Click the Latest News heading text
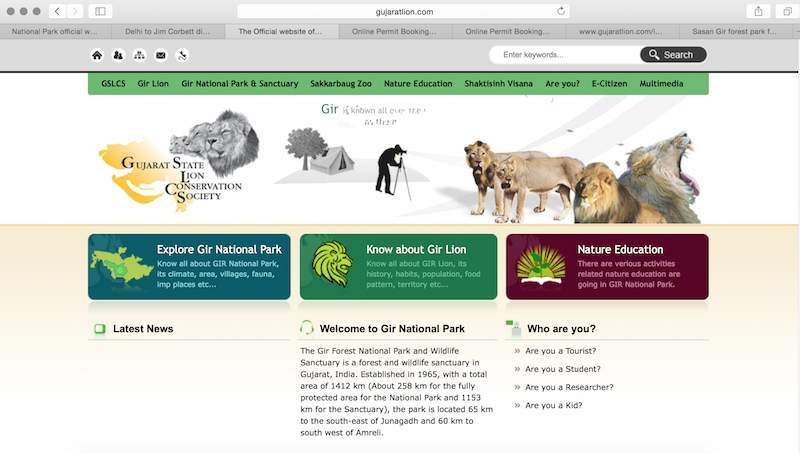 pos(143,329)
